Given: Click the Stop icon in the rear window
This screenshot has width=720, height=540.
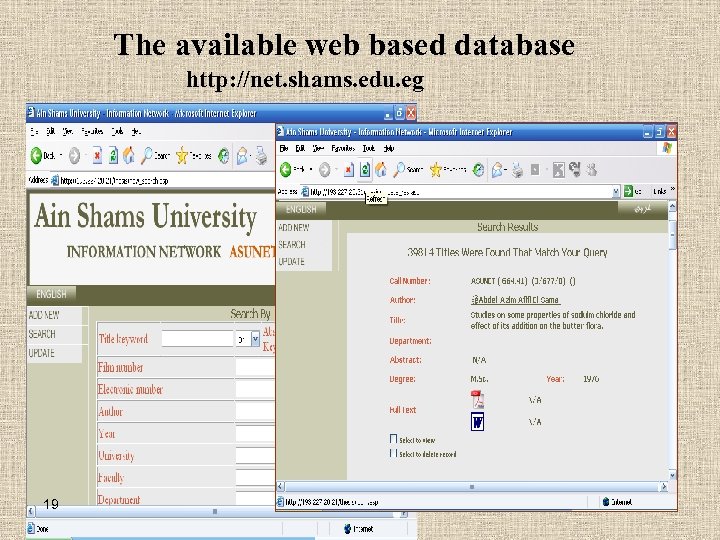Looking at the screenshot, I should point(97,156).
